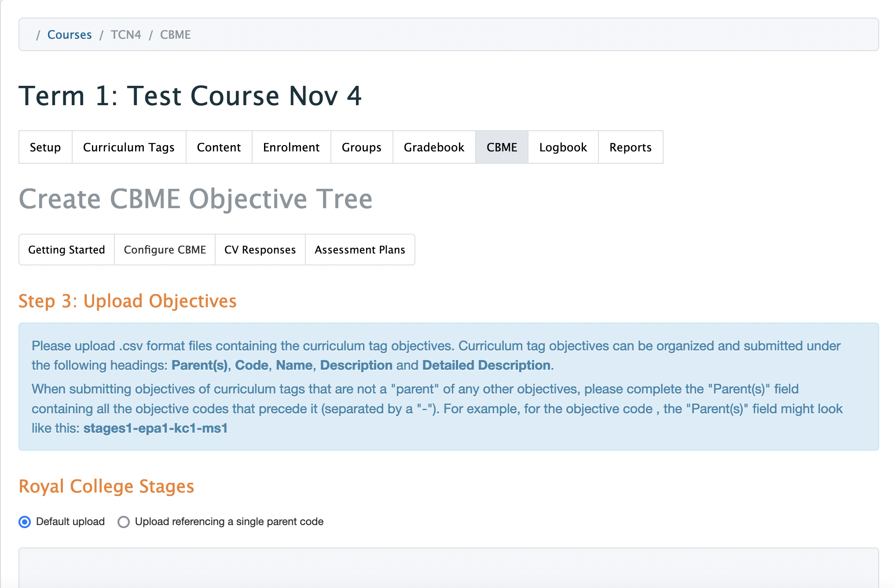
Task: Open the Configure CBME section
Action: point(165,250)
